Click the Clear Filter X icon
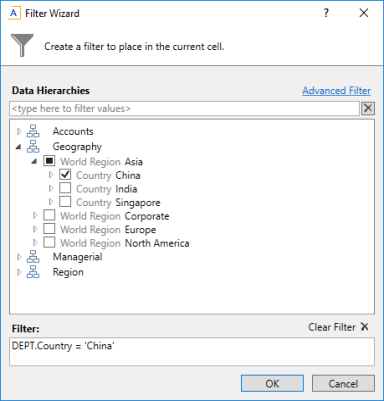The height and width of the screenshot is (401, 384). pos(365,327)
